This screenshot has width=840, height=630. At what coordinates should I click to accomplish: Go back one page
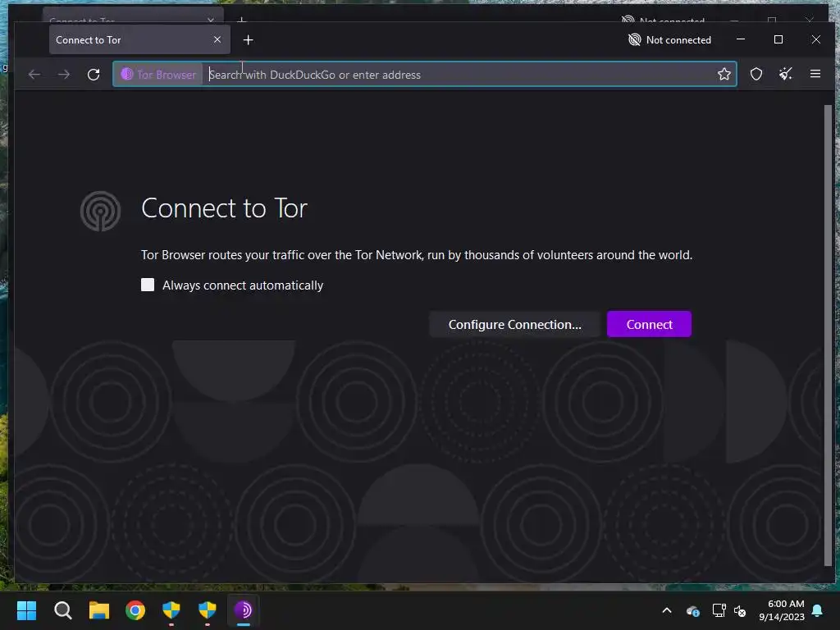(x=34, y=75)
